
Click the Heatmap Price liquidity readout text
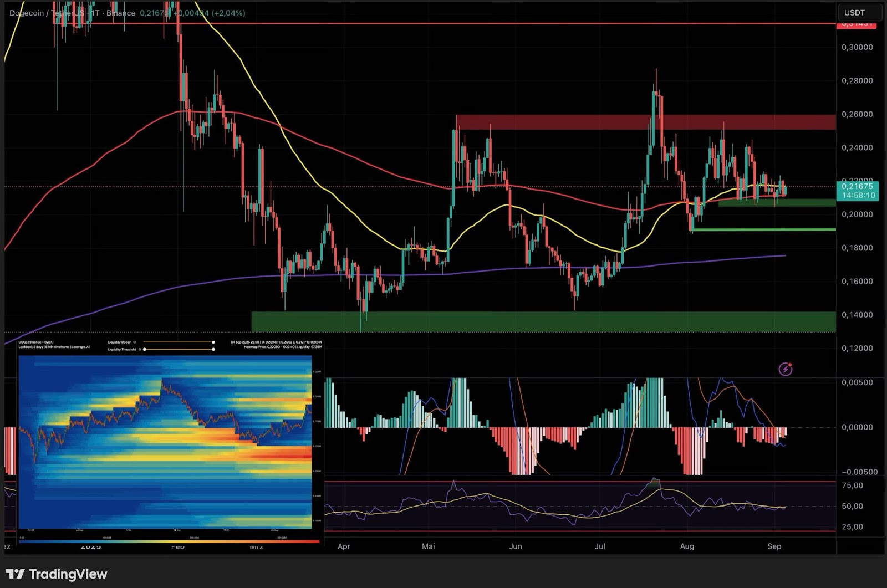(283, 347)
